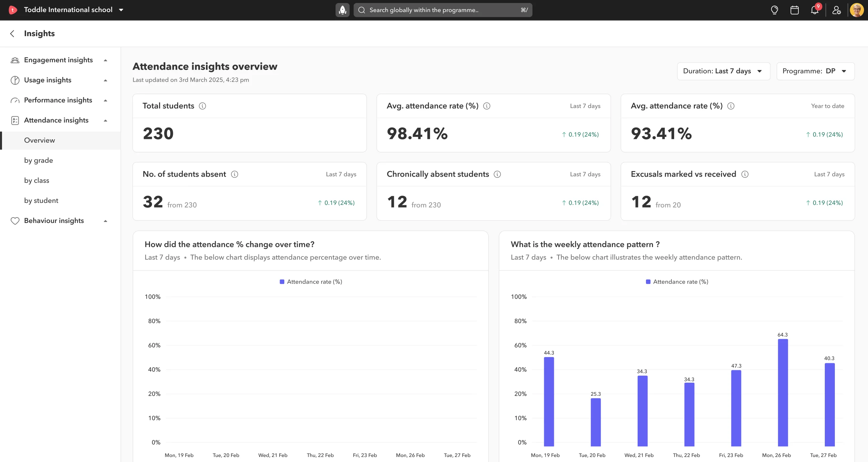
Task: Click the Usage insights pie icon
Action: click(x=15, y=80)
